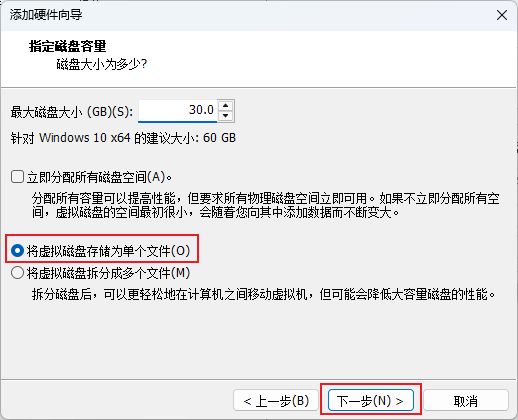Click the 最大磁盘大小 (GB)(S) label

click(72, 112)
